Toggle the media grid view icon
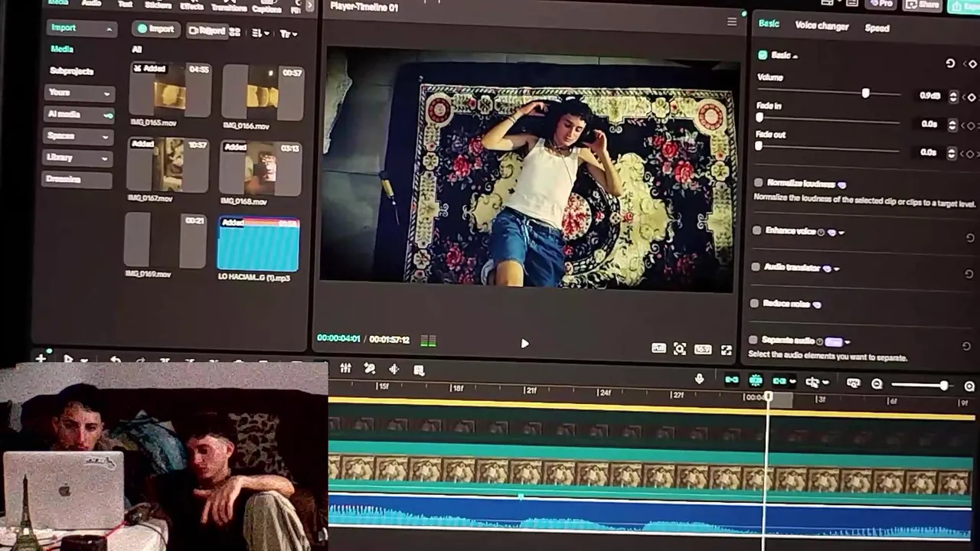The image size is (980, 551). pyautogui.click(x=234, y=32)
